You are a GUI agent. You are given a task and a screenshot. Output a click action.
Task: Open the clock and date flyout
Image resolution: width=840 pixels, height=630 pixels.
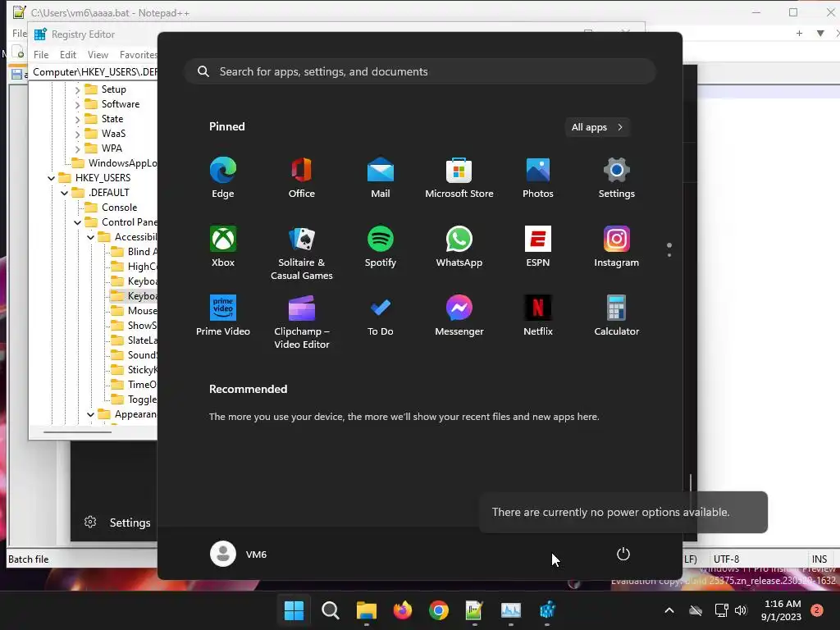782,610
